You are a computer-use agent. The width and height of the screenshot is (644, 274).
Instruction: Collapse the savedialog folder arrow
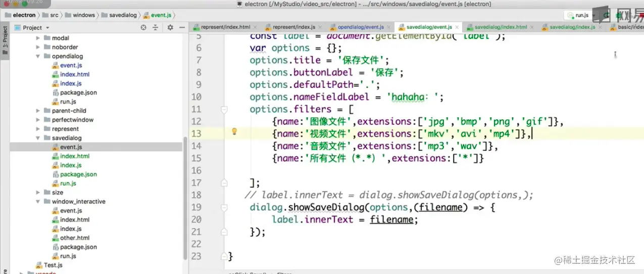click(38, 138)
